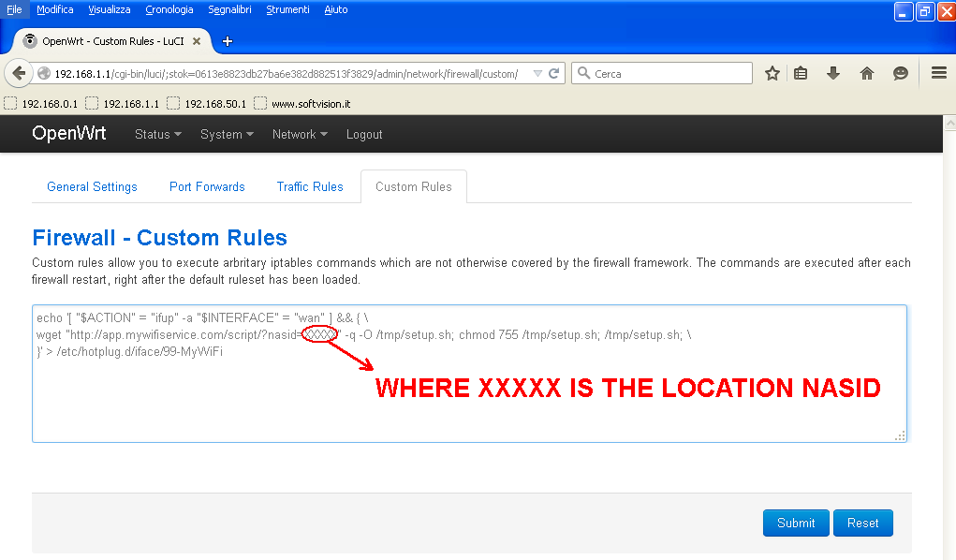Expand the Network dropdown menu

click(x=300, y=134)
